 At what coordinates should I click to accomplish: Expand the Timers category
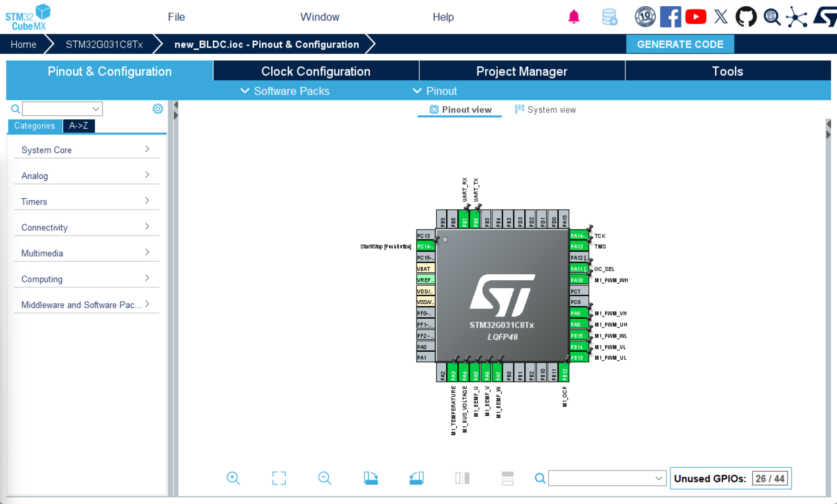tap(86, 201)
